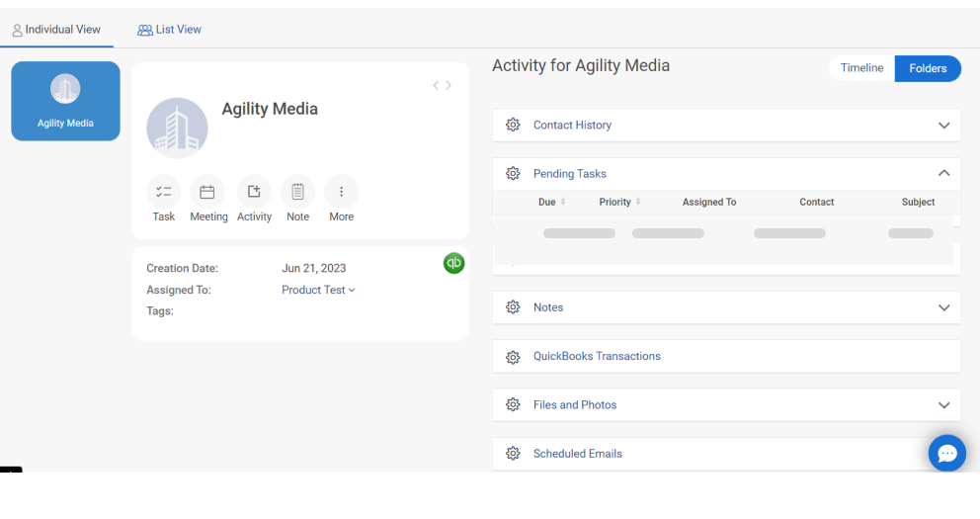Go to next contact with right arrow
Viewport: 980px width, 519px height.
tap(449, 86)
